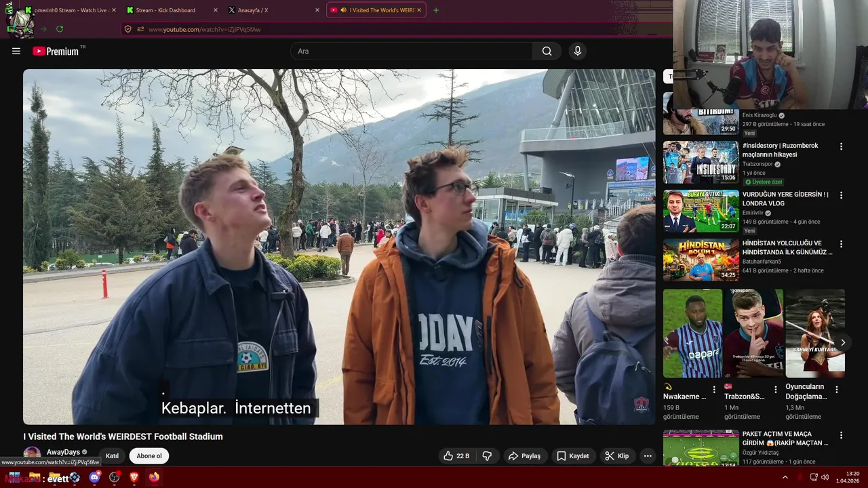Open Brave browser from the taskbar

(134, 477)
